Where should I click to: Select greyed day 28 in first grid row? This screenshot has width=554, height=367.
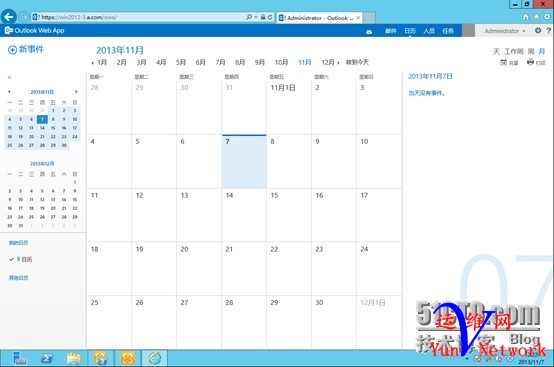click(x=109, y=108)
